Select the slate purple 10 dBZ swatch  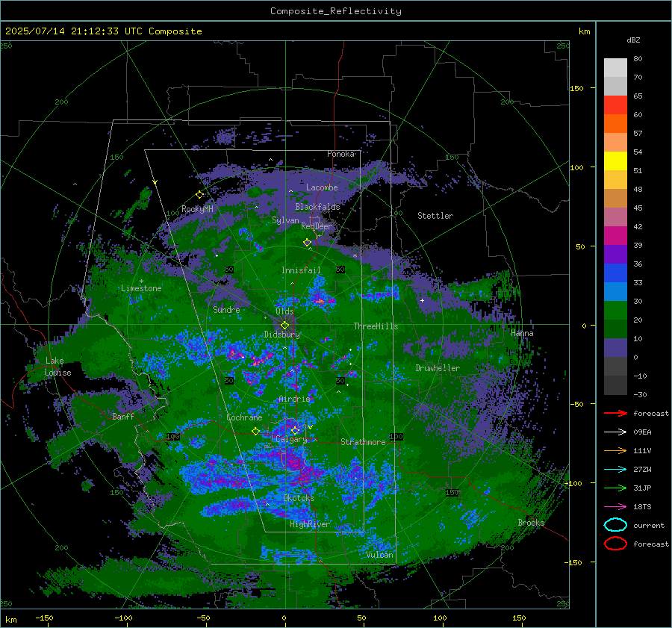click(x=615, y=348)
